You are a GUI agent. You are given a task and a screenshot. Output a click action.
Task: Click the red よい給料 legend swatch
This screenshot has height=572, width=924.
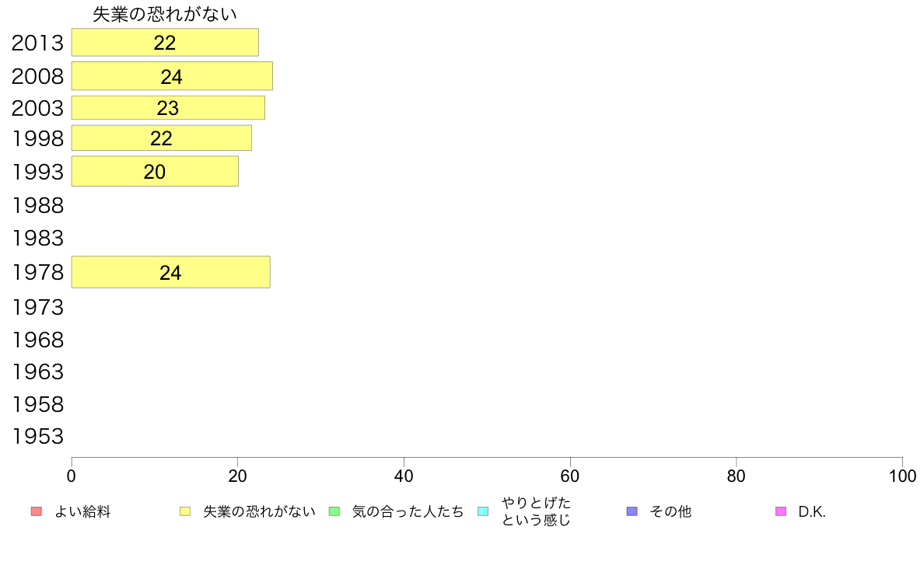(x=37, y=511)
